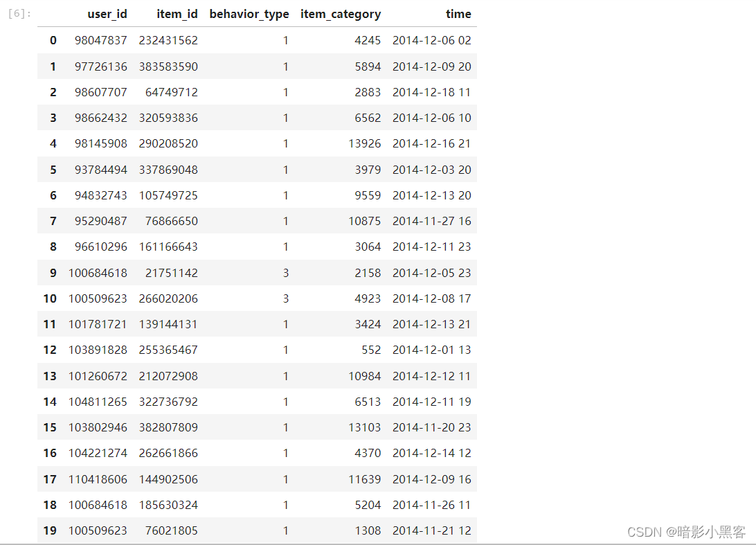Image resolution: width=756 pixels, height=545 pixels.
Task: Click item_id value 266020206
Action: pyautogui.click(x=168, y=298)
